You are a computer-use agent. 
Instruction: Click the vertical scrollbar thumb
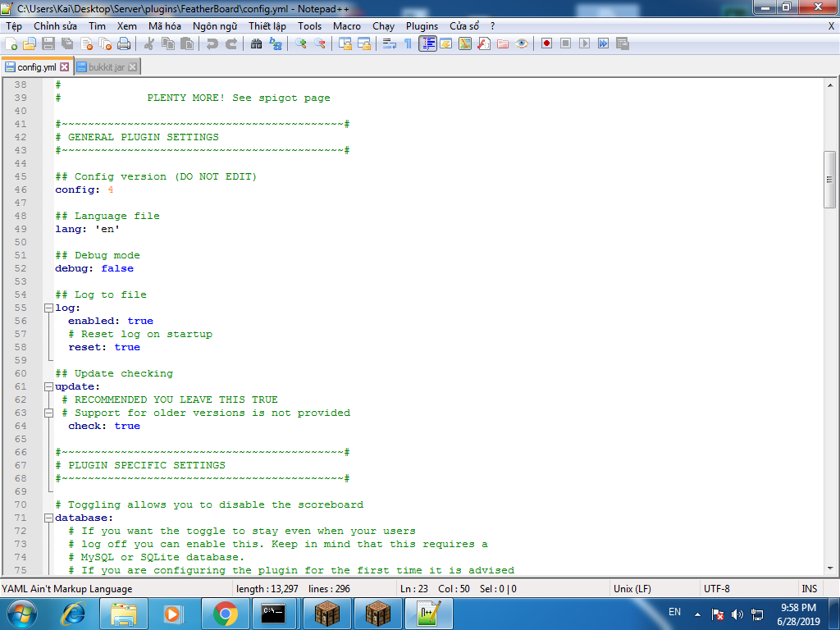tap(829, 180)
